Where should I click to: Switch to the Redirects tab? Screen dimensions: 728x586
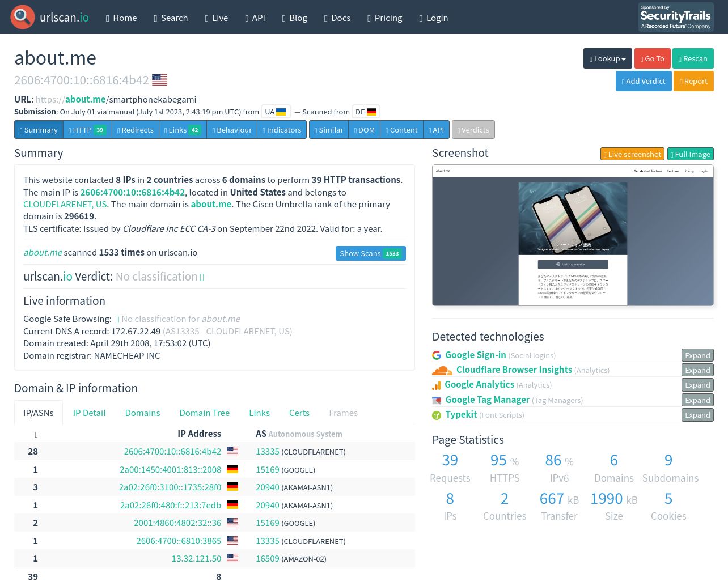[136, 130]
